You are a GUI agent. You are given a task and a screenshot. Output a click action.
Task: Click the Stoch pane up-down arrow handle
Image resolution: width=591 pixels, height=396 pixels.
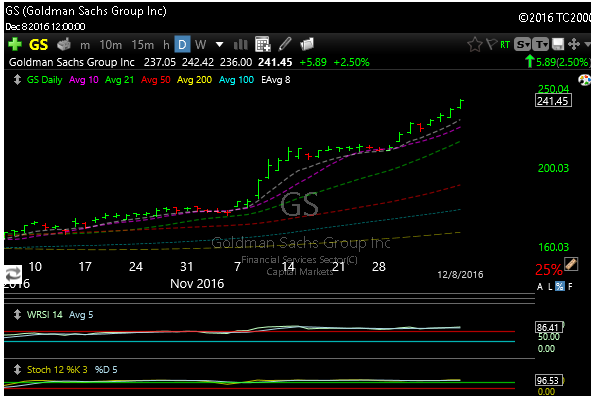coord(17,369)
